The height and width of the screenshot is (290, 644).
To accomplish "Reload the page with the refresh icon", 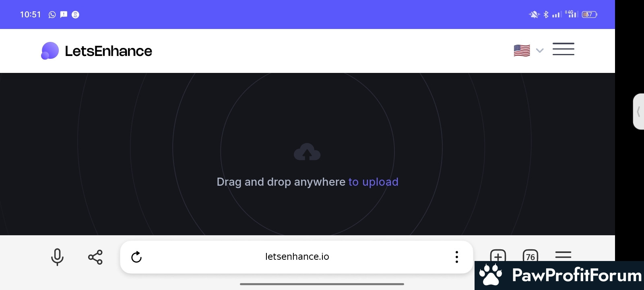I will click(136, 257).
